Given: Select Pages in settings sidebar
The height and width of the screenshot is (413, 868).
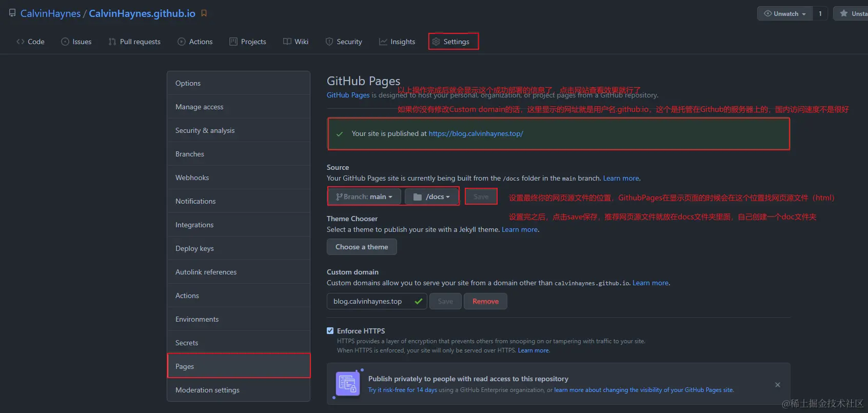Looking at the screenshot, I should click(239, 366).
